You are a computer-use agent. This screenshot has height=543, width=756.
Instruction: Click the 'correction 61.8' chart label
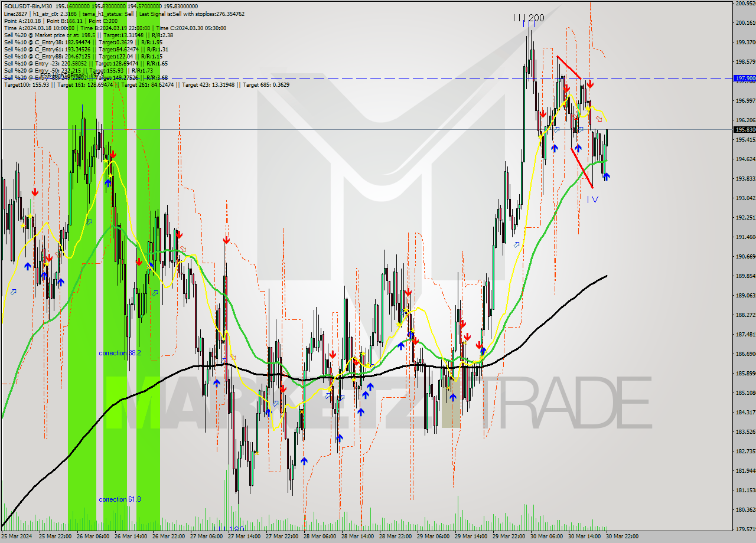pos(120,499)
